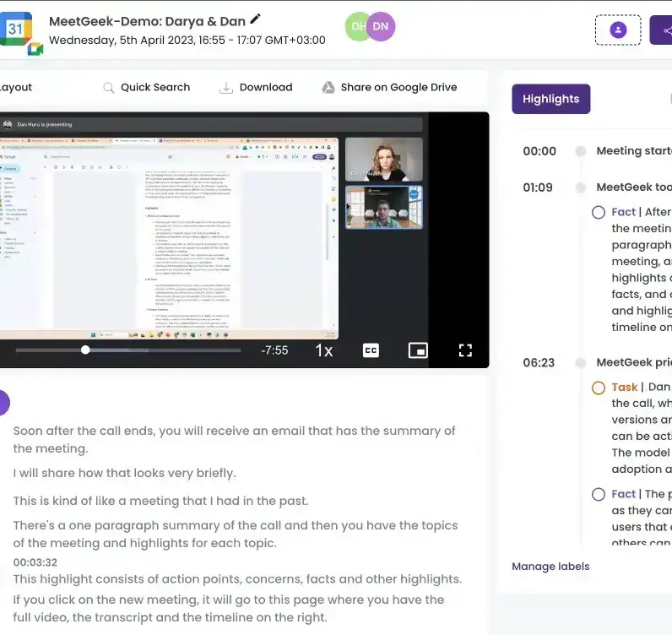Click the 'Meeting start' topic title

point(634,151)
